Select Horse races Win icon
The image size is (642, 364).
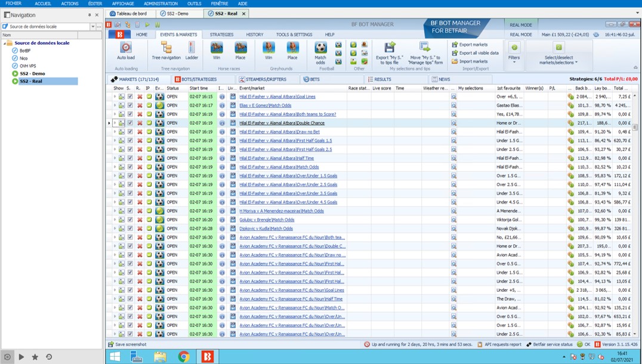coord(217,48)
